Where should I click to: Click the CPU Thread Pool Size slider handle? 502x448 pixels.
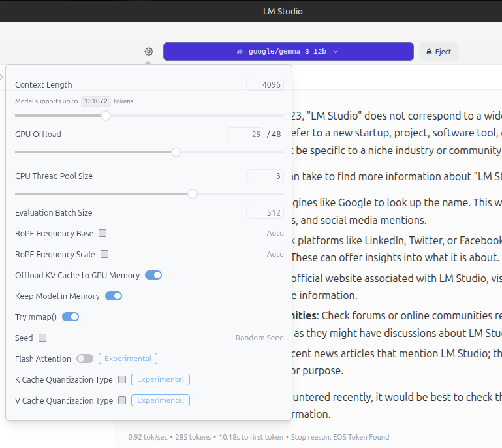pyautogui.click(x=193, y=194)
